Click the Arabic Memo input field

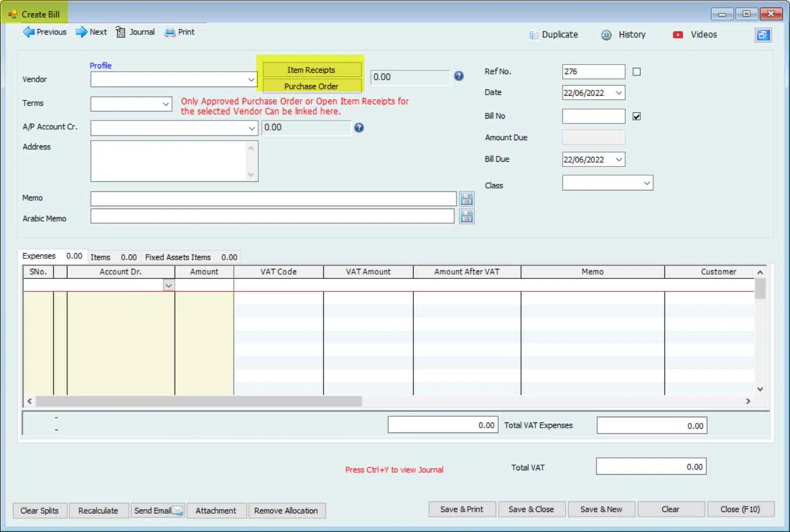pos(272,216)
